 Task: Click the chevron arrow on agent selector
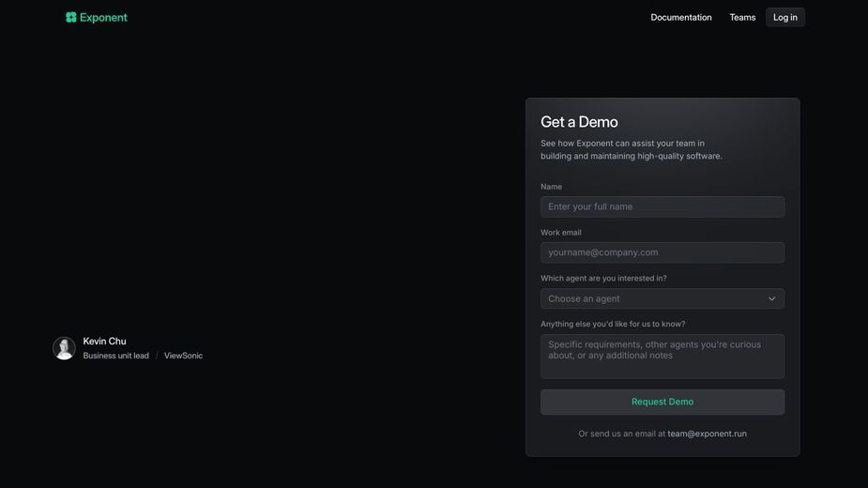pos(771,298)
